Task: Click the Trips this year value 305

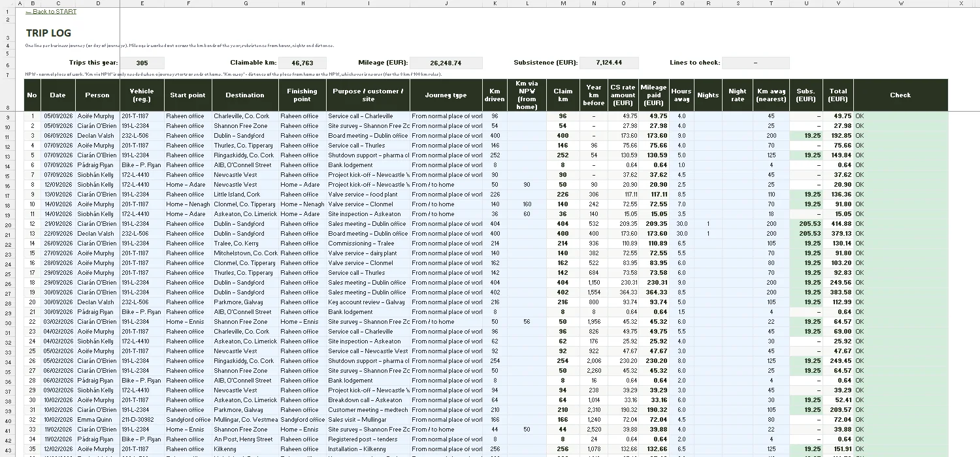Action: point(142,63)
